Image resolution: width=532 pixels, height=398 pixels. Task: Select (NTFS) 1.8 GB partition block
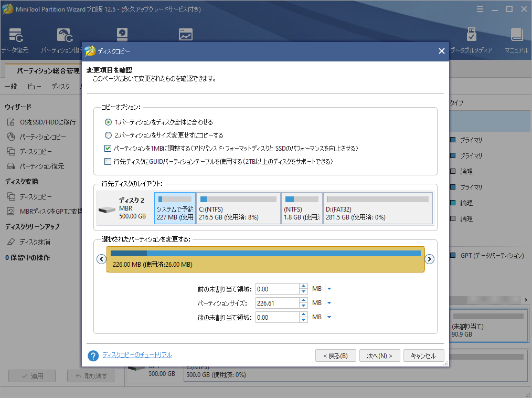[x=302, y=208]
